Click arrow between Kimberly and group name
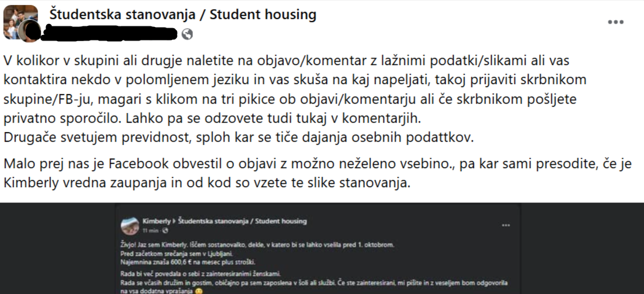644x294 pixels. pyautogui.click(x=176, y=221)
